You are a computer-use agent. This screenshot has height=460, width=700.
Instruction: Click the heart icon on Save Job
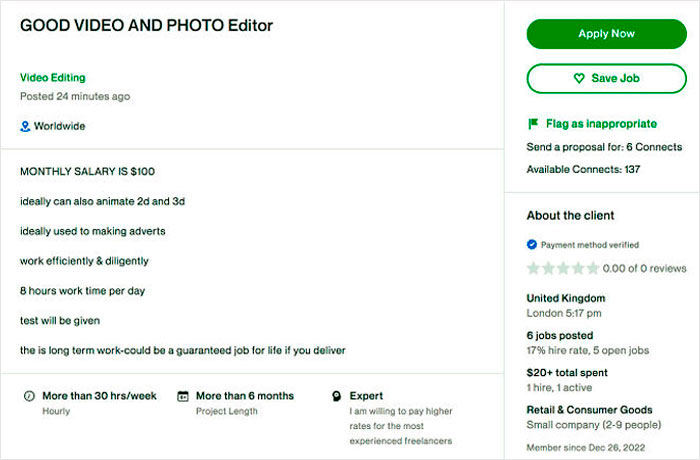(x=578, y=78)
